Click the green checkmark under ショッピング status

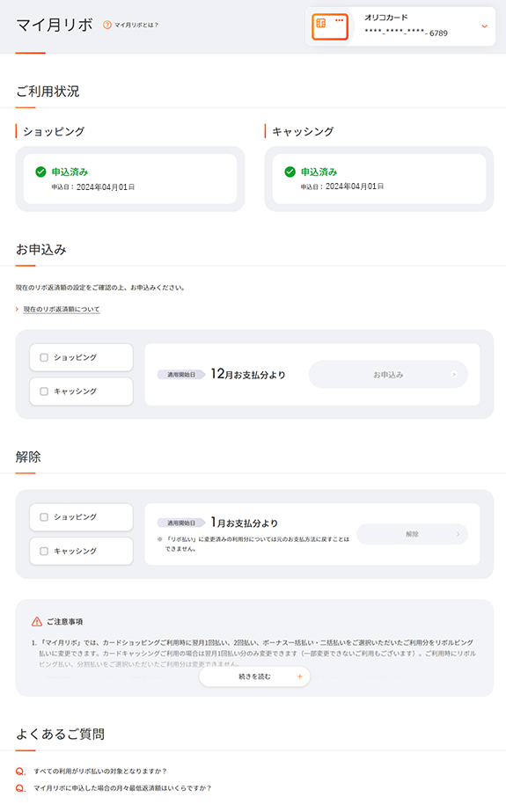coord(40,172)
